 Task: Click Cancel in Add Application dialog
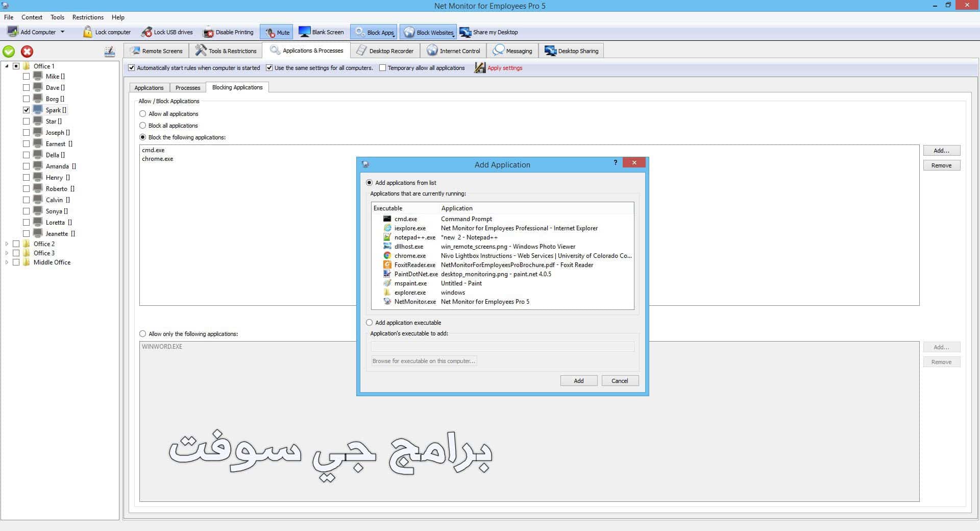click(x=620, y=380)
